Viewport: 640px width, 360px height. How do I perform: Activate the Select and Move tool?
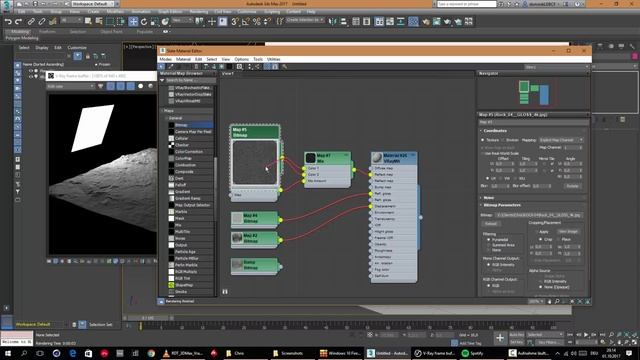pos(133,21)
